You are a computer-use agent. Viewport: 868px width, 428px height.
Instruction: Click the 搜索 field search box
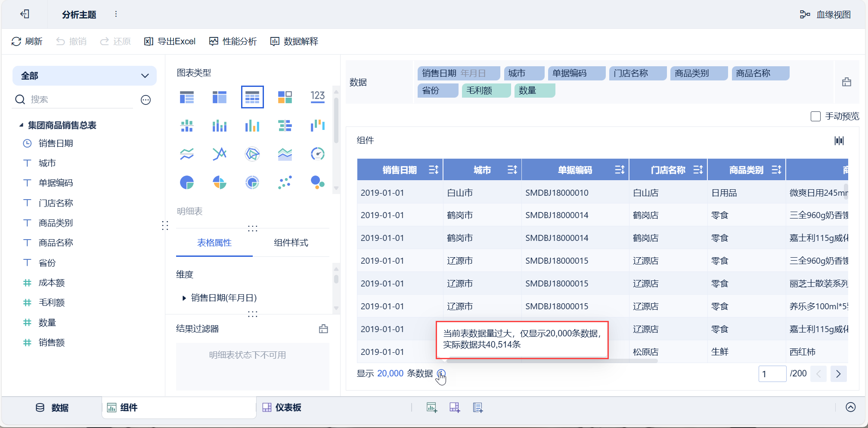[x=74, y=99]
